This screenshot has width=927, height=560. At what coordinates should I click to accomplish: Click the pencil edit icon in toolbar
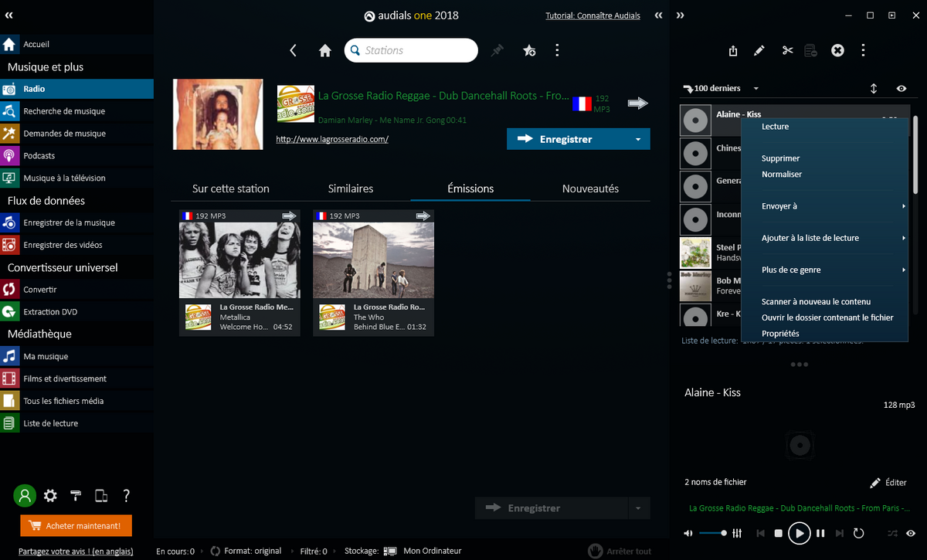pos(759,50)
